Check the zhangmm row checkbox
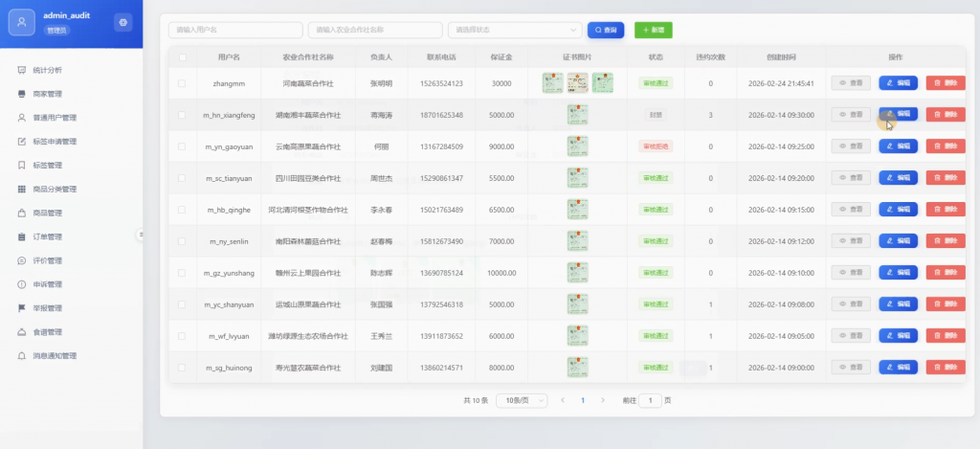This screenshot has width=980, height=449. tap(182, 83)
